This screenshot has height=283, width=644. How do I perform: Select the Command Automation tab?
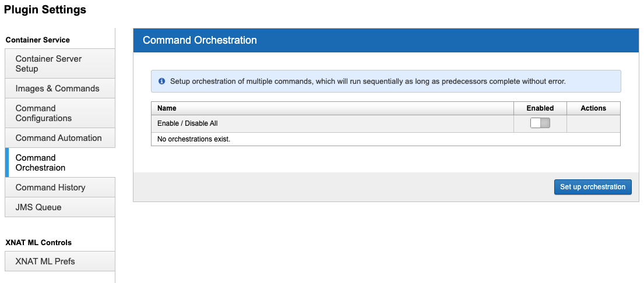coord(60,138)
